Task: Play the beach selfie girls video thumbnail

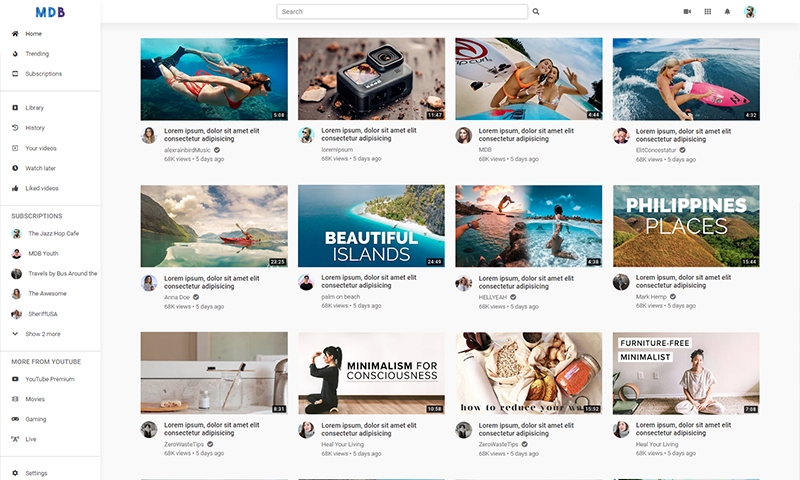Action: pyautogui.click(x=529, y=79)
